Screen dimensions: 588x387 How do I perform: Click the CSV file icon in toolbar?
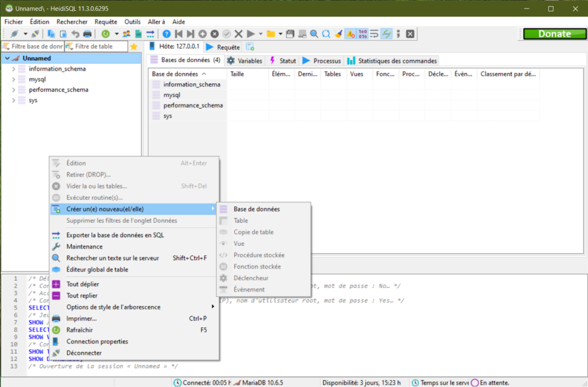138,34
